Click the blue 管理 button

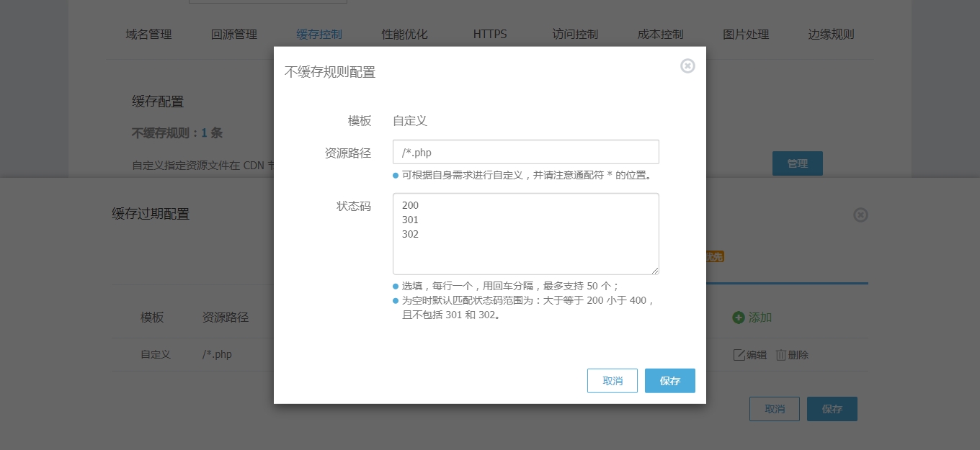click(x=797, y=163)
